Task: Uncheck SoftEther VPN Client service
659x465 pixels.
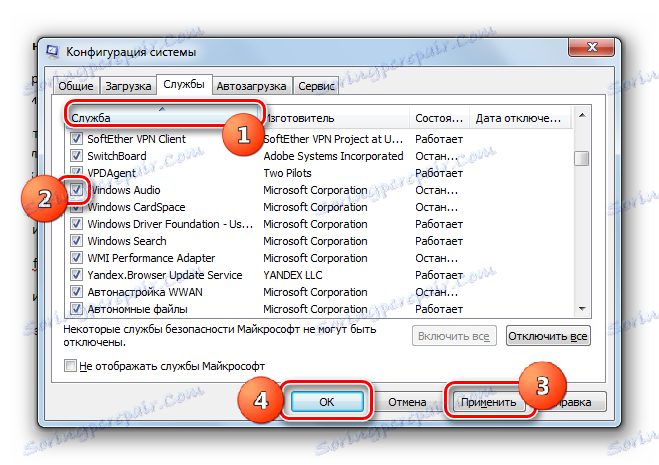Action: pos(76,138)
